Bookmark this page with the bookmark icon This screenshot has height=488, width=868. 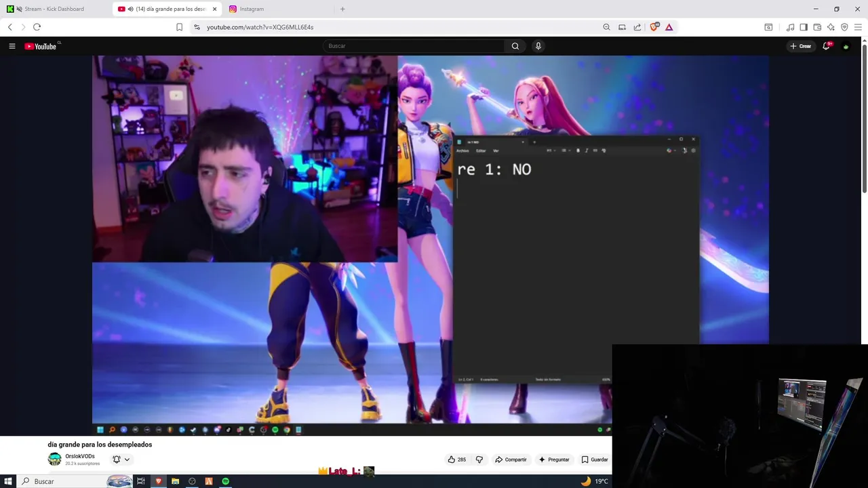(x=179, y=27)
